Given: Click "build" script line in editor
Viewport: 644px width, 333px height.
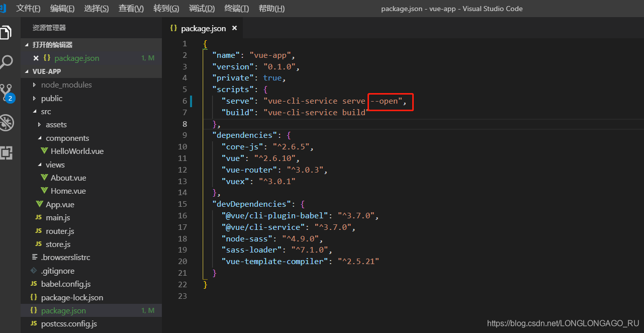Looking at the screenshot, I should pos(295,112).
